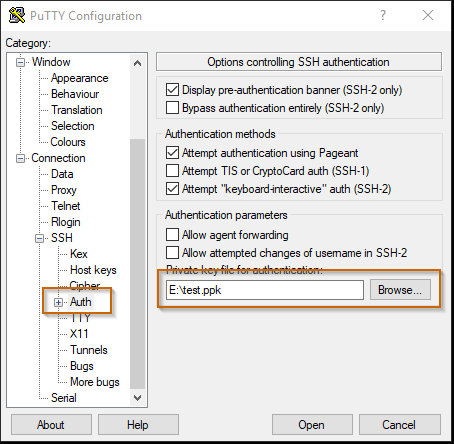Open the Colours category
Viewport: 454px width, 444px height.
(x=68, y=142)
